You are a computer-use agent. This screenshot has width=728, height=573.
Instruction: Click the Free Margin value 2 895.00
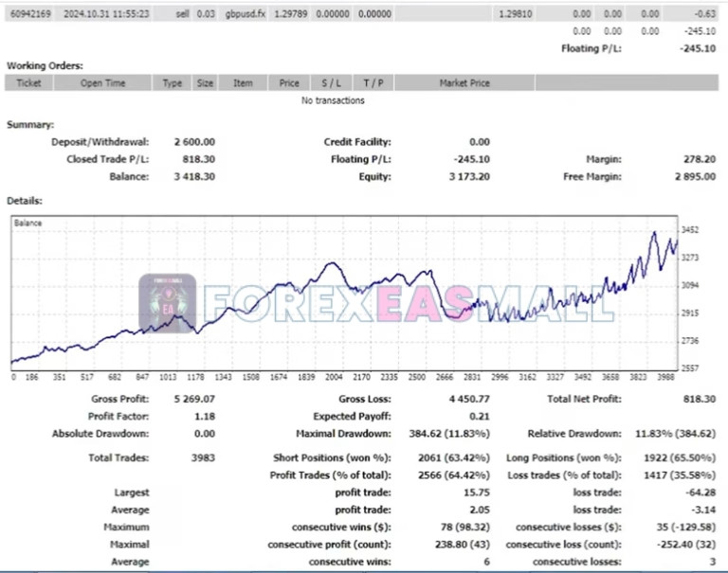695,177
